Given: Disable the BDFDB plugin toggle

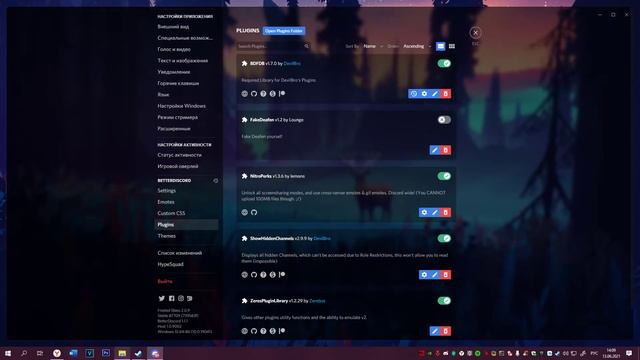Looking at the screenshot, I should pyautogui.click(x=444, y=63).
